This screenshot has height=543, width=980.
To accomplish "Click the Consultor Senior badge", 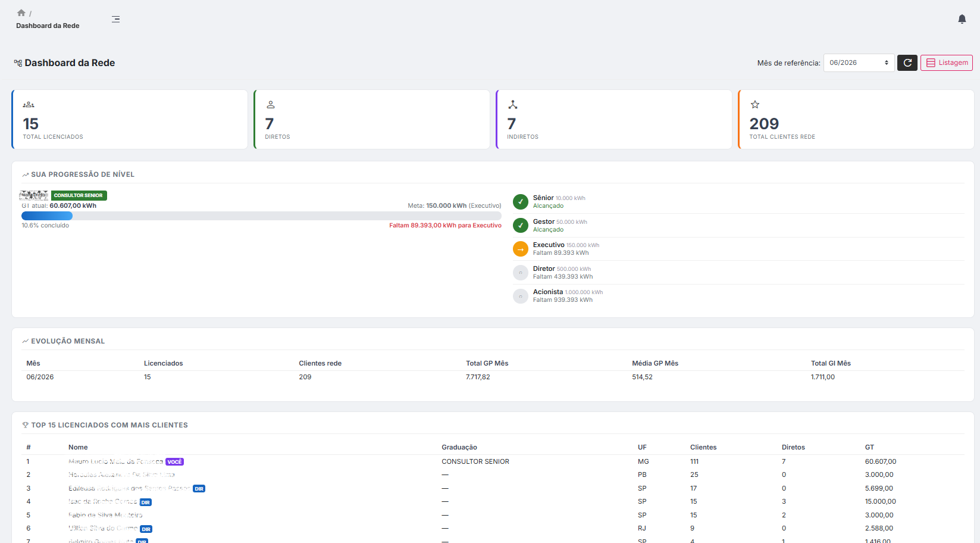I will [x=79, y=195].
